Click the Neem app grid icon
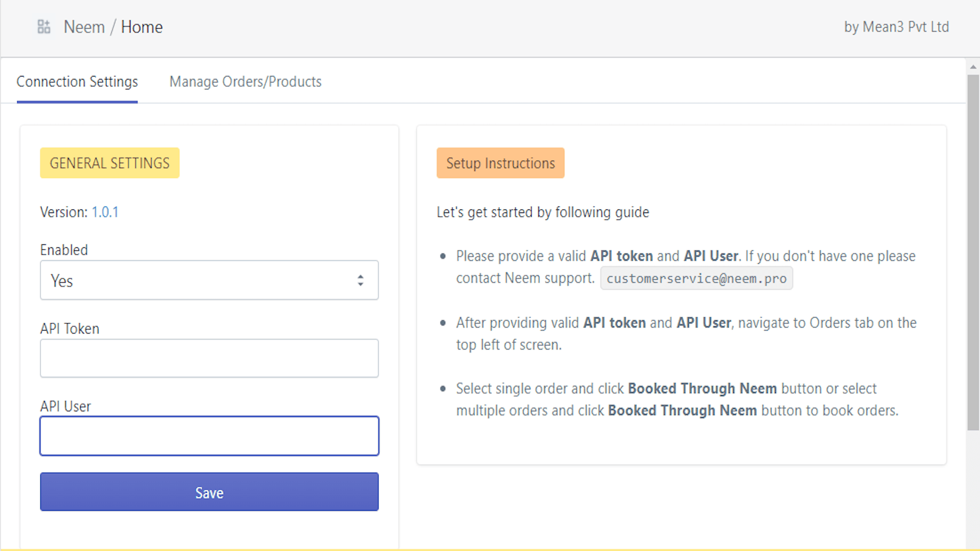 43,27
